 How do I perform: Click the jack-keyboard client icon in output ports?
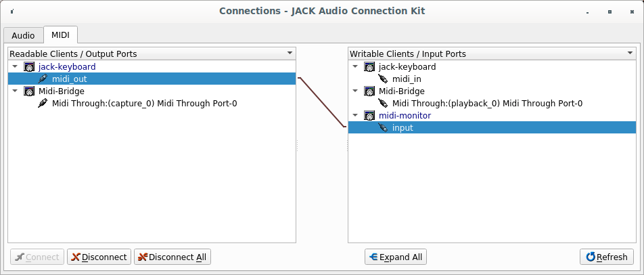(x=29, y=67)
